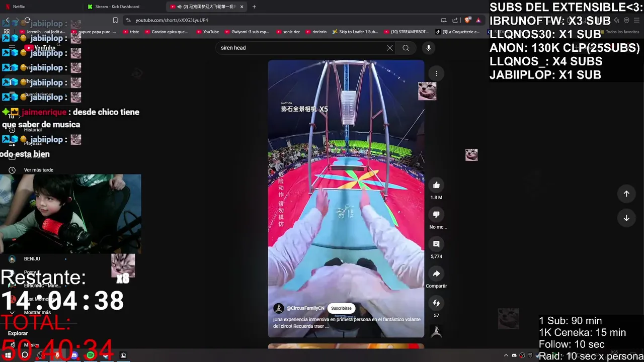Open the @CircusFamilyCN channel link
This screenshot has height=362, width=644.
pos(305,308)
